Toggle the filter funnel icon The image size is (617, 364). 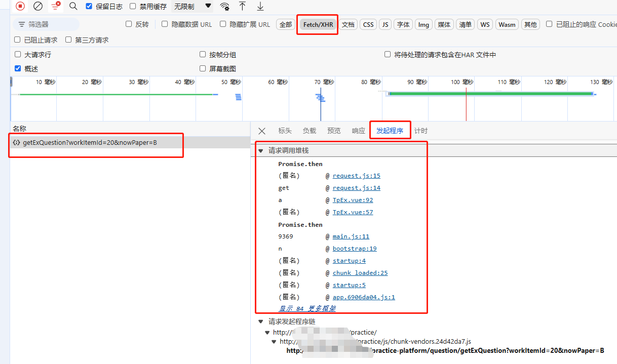click(x=55, y=6)
